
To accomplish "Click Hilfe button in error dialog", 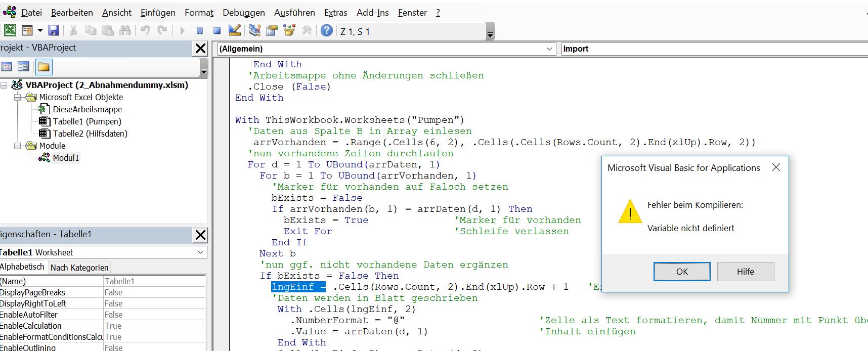I will (745, 272).
